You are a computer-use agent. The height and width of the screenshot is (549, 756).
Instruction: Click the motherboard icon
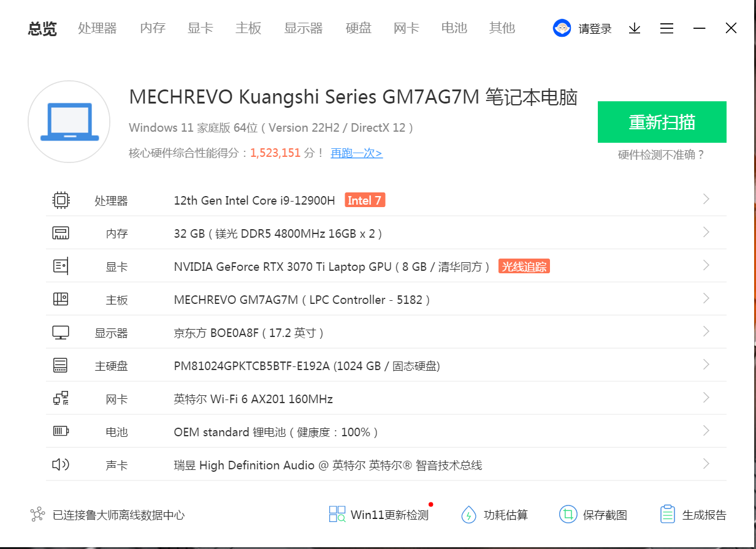(61, 299)
